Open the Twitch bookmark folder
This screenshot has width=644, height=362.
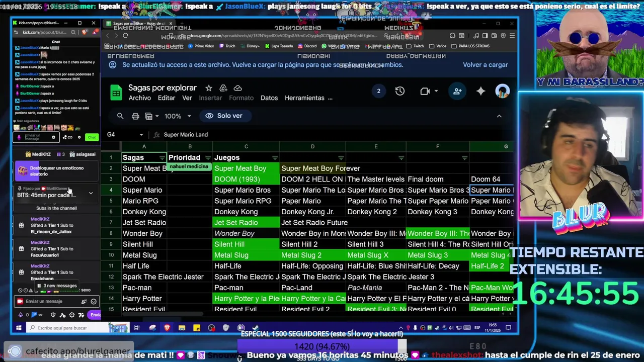click(415, 46)
